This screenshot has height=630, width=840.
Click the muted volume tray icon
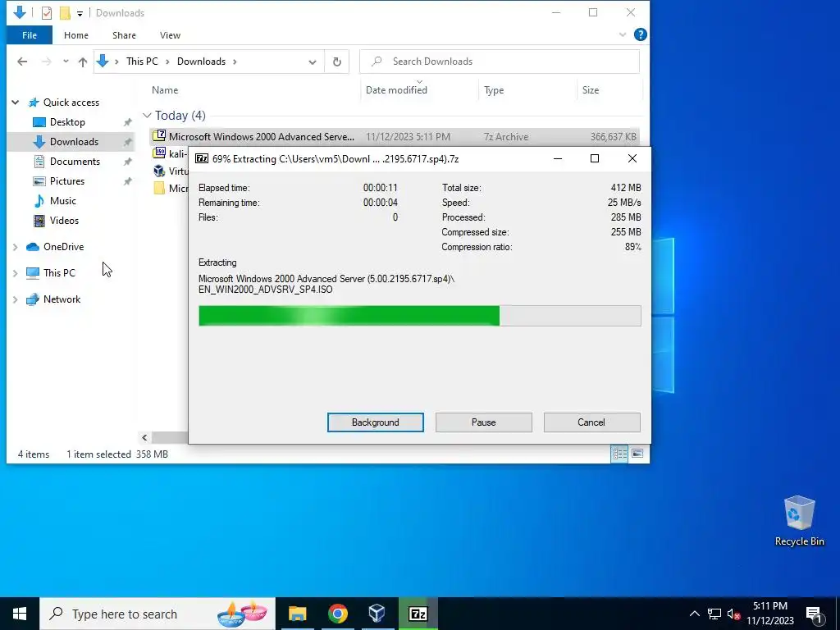[733, 614]
